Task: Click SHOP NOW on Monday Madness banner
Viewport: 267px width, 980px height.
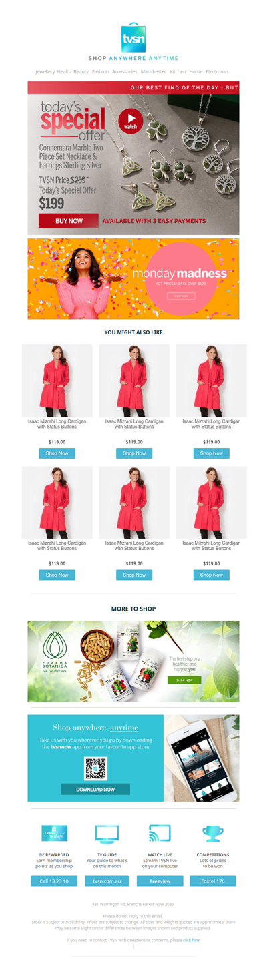Action: [x=181, y=296]
